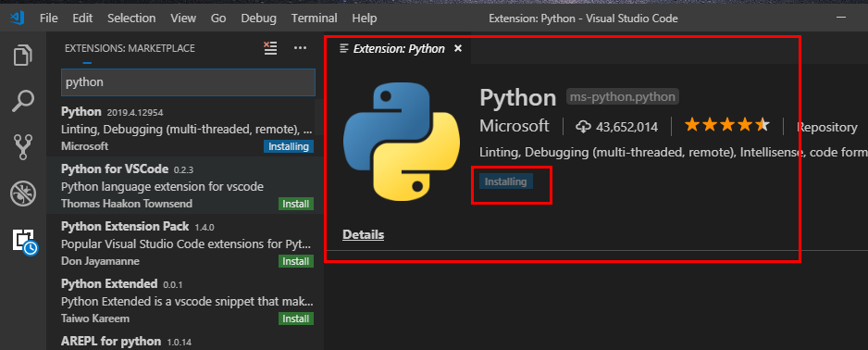Open the Repository link
Viewport: 868px width, 350px height.
pos(827,128)
